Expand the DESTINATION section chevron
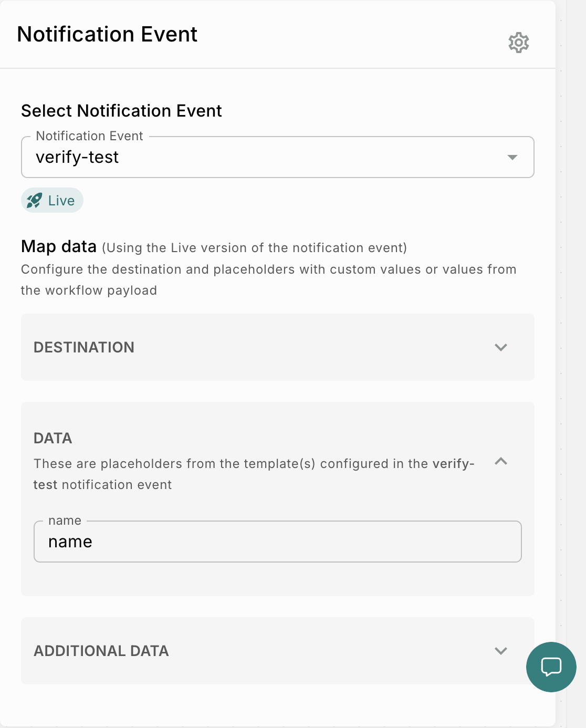The height and width of the screenshot is (728, 586). [501, 347]
